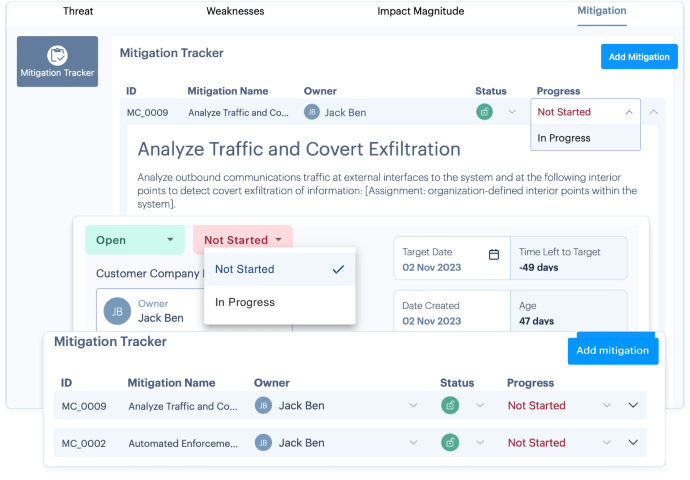The height and width of the screenshot is (480, 690).
Task: Select the checked Not Started option
Action: pyautogui.click(x=279, y=269)
